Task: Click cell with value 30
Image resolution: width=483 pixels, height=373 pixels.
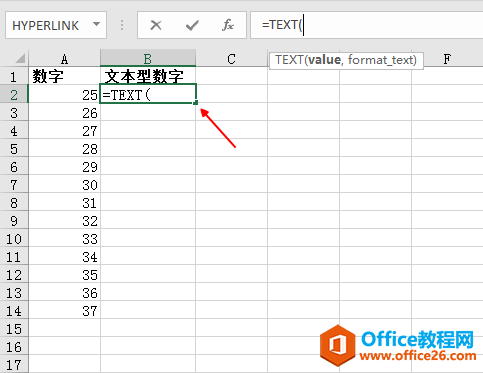Action: (64, 184)
